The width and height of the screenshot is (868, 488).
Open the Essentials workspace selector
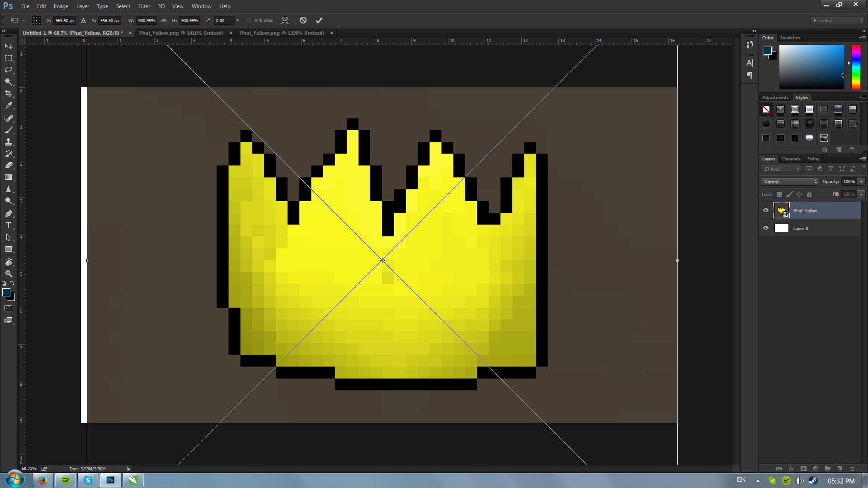(x=836, y=20)
